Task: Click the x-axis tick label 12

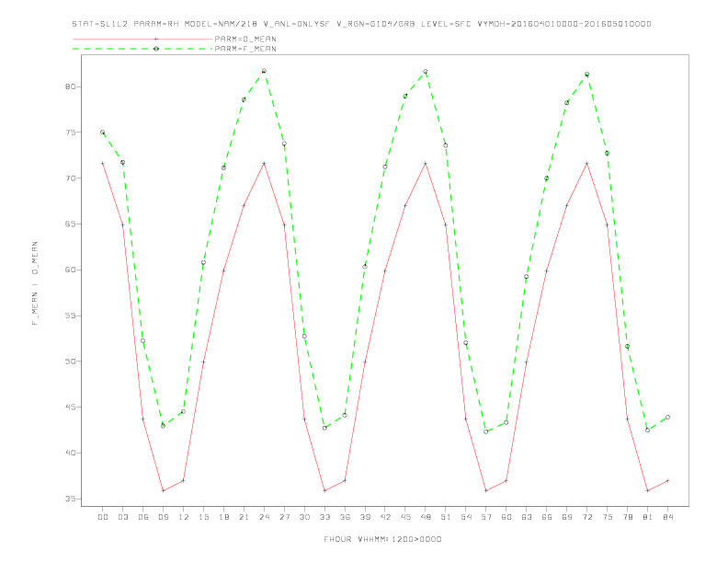Action: click(x=184, y=517)
